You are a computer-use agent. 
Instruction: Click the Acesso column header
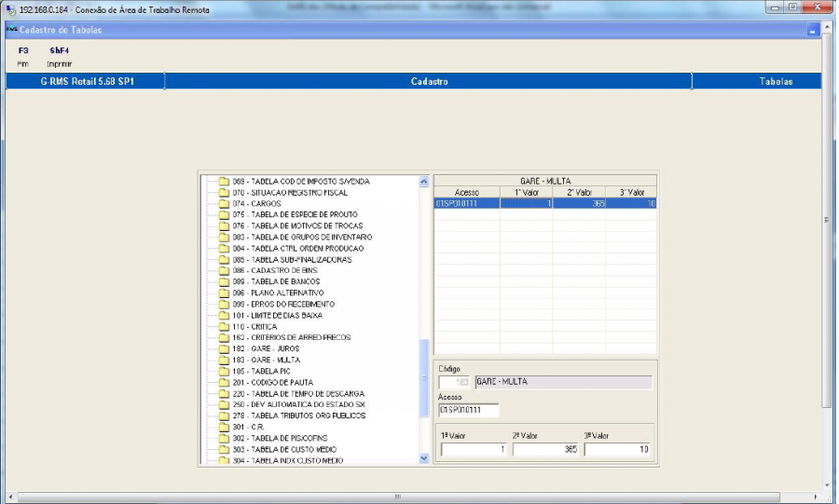point(467,192)
